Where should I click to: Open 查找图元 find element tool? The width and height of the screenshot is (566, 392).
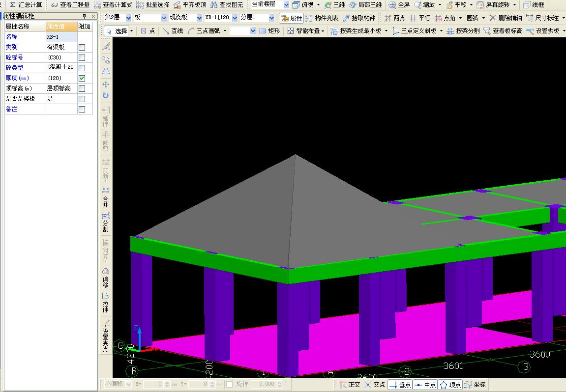click(227, 5)
